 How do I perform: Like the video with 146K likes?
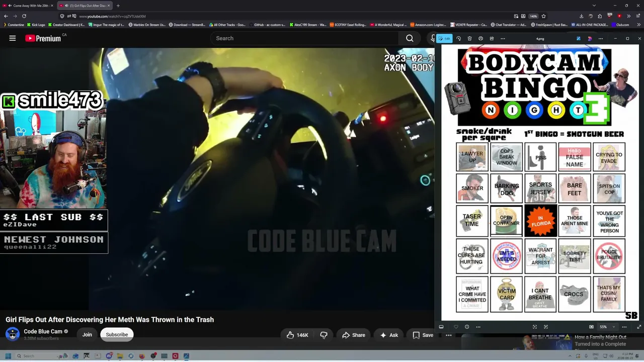point(297,335)
